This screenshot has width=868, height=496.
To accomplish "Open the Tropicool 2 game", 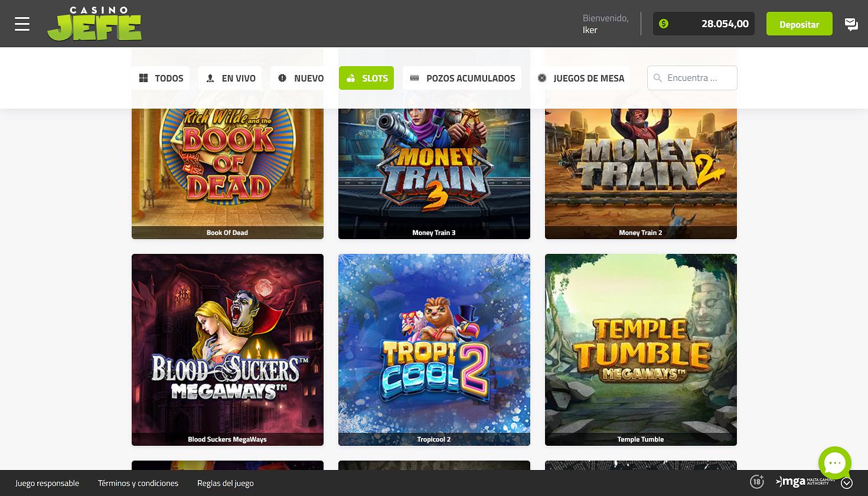I will [434, 350].
